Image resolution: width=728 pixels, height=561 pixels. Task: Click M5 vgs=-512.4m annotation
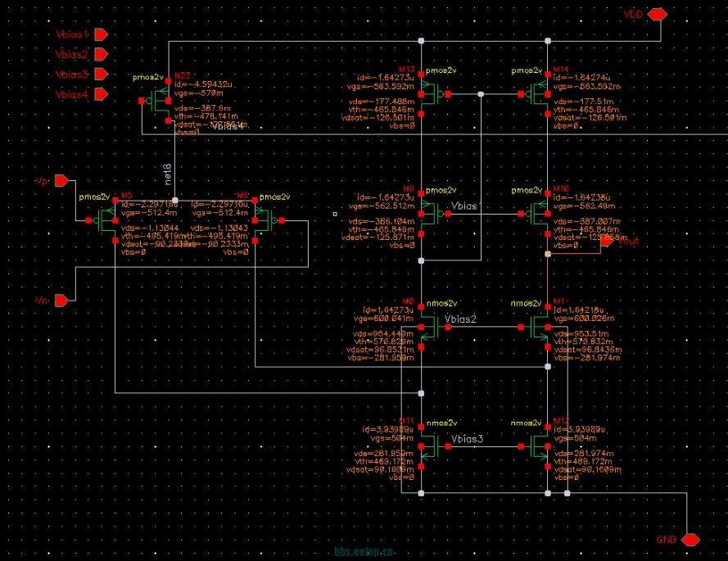149,213
